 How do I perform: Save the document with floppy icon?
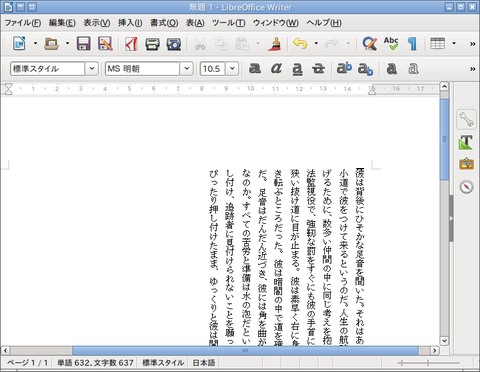(83, 43)
